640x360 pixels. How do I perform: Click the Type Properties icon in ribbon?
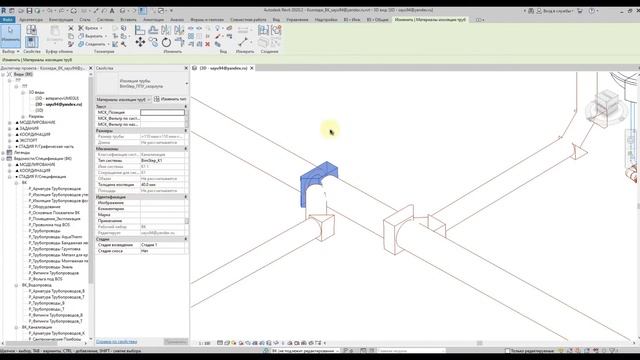point(31,29)
